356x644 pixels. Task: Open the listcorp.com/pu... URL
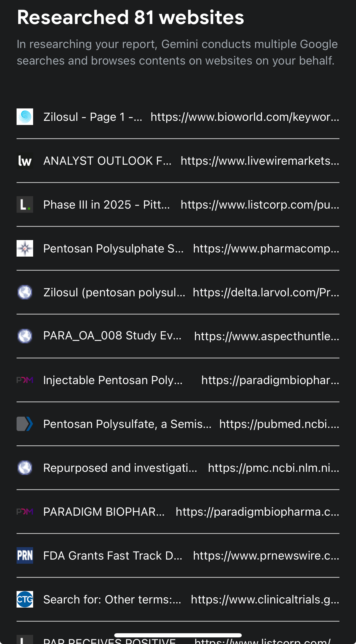260,205
